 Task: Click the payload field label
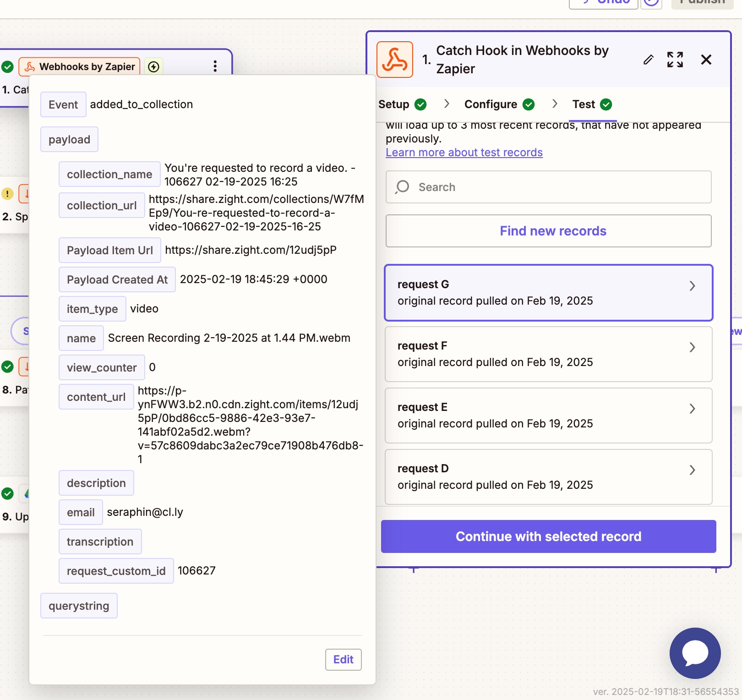(x=69, y=139)
